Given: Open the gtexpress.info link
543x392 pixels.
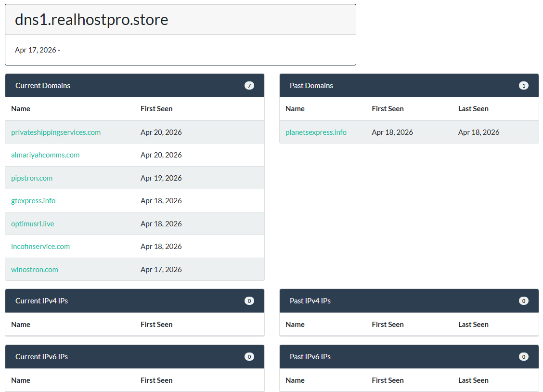Looking at the screenshot, I should pos(33,200).
